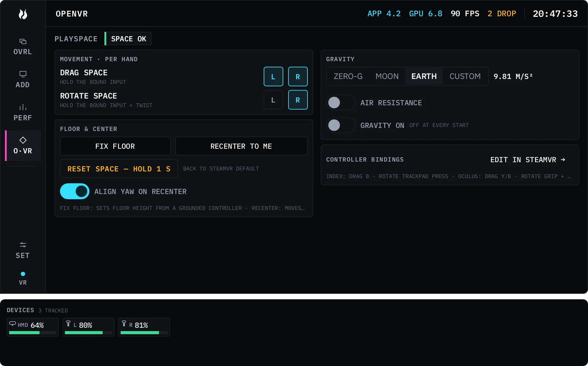Screen dimensions: 588x366
Task: Click the Drag Space label
Action: [x=84, y=73]
